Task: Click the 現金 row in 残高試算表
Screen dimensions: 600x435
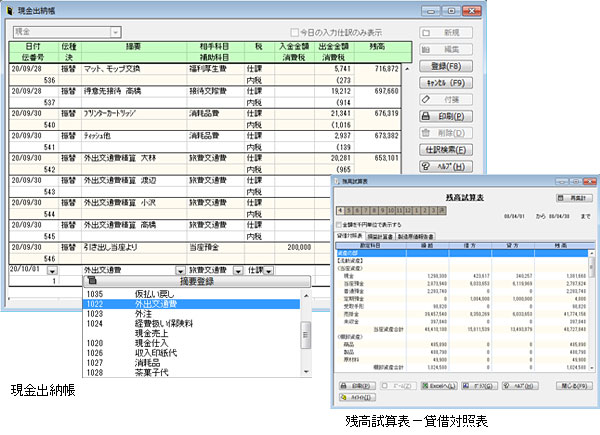Action: coord(463,276)
